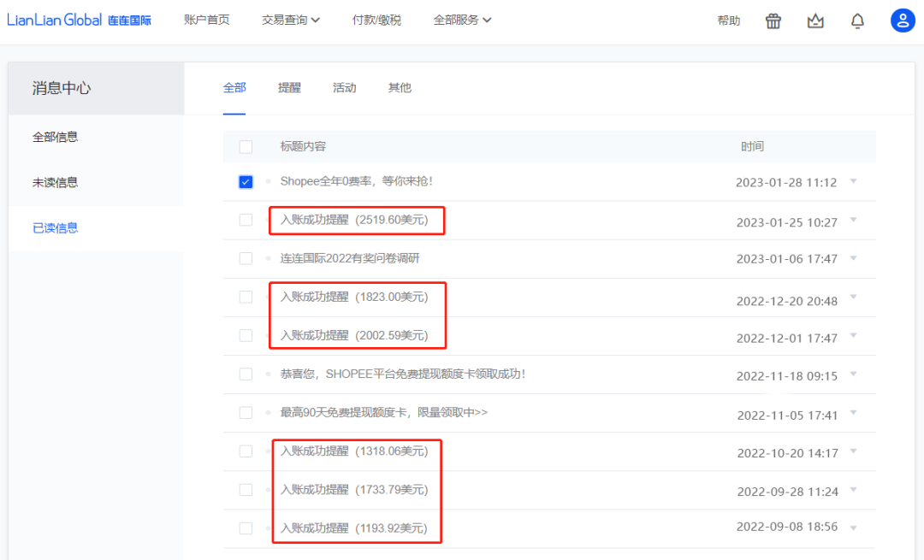This screenshot has height=560, width=924.
Task: Check the 最高90天免费提现额度卡 checkbox
Action: (x=246, y=413)
